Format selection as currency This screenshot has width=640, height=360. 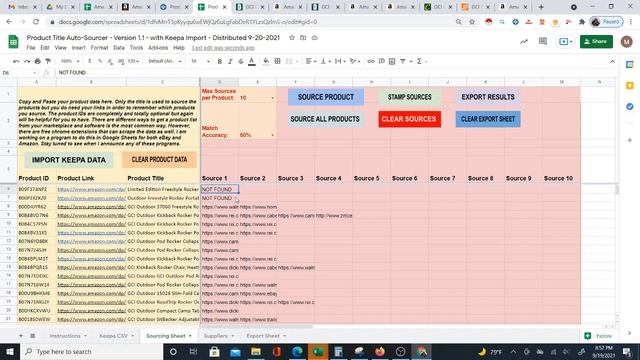tap(89, 61)
